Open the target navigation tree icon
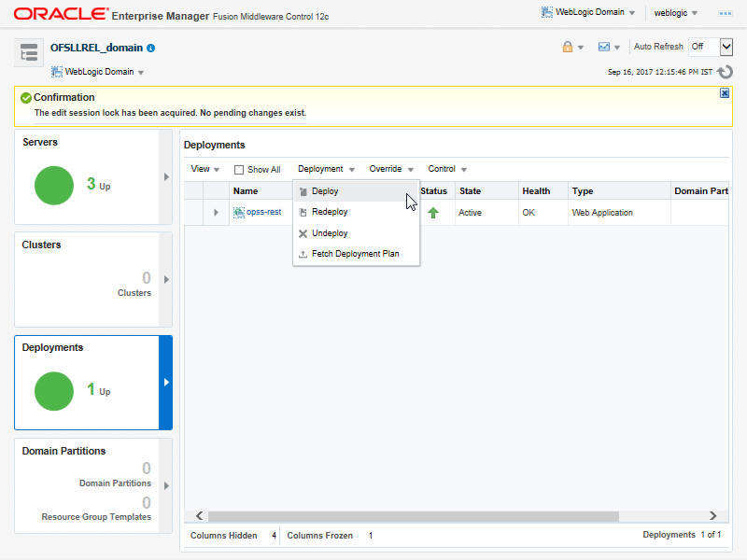This screenshot has width=747, height=560. (28, 53)
